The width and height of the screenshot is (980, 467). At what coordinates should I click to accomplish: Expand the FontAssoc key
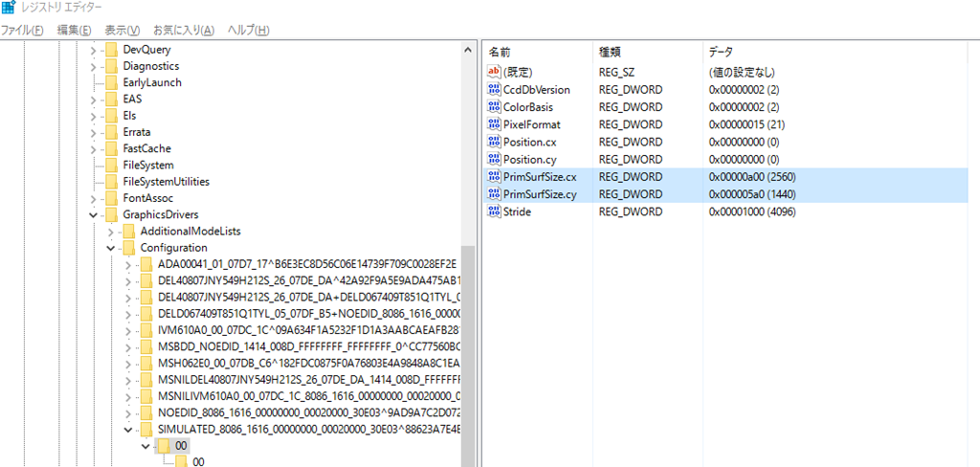[94, 199]
